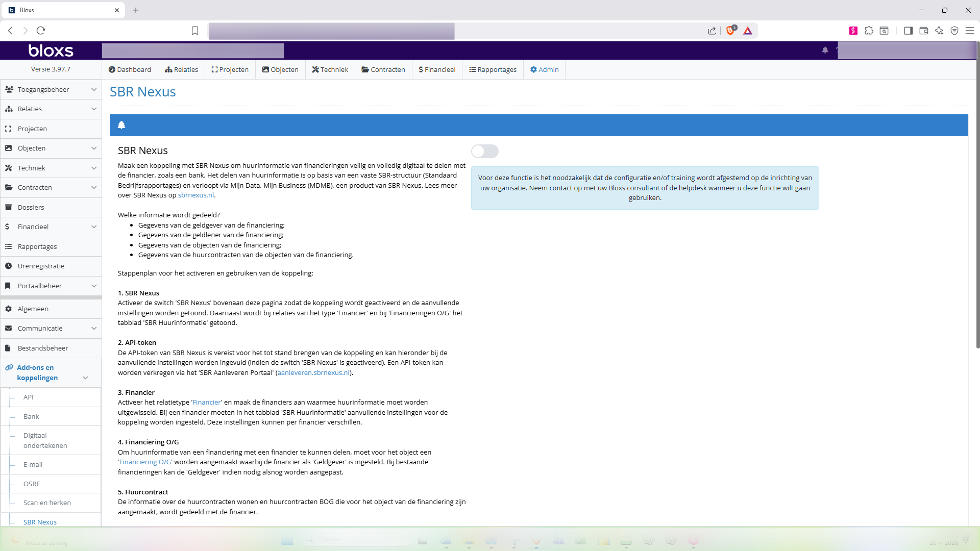Click the Objecten image icon in sidebar
The image size is (980, 551).
8,148
